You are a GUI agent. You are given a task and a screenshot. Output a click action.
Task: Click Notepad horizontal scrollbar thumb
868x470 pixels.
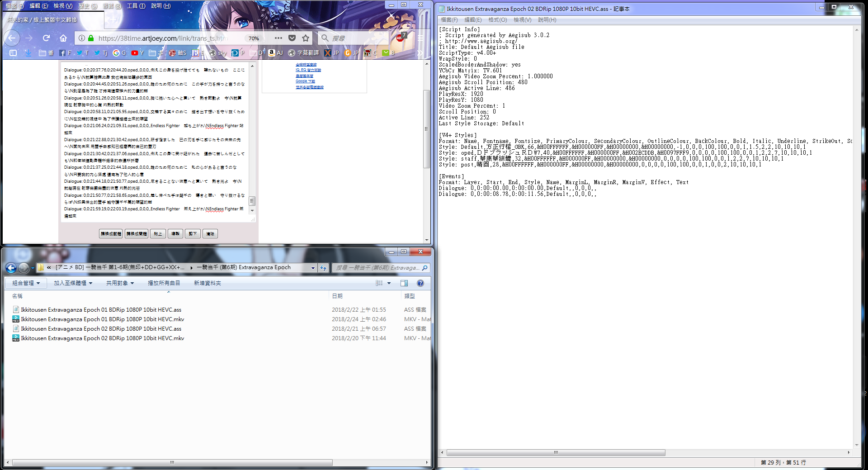click(x=556, y=452)
